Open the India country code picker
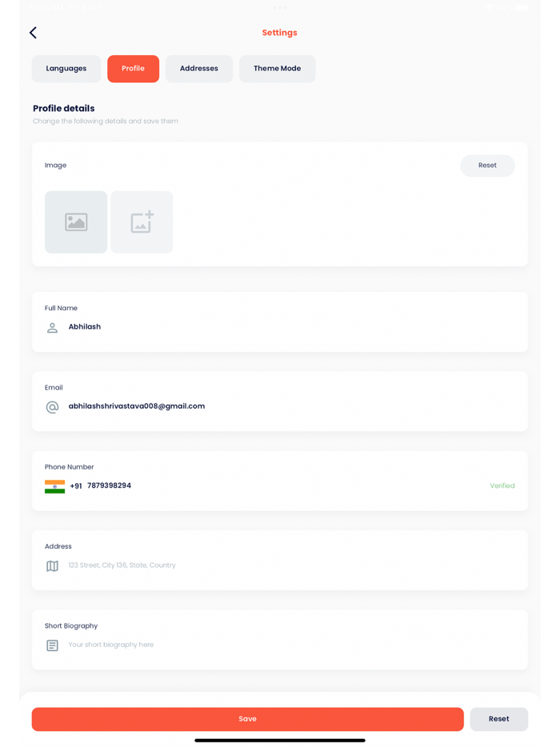Viewport: 560px width, 747px height. (x=54, y=485)
